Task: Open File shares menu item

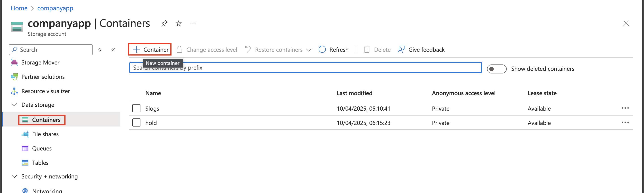Action: (x=45, y=134)
